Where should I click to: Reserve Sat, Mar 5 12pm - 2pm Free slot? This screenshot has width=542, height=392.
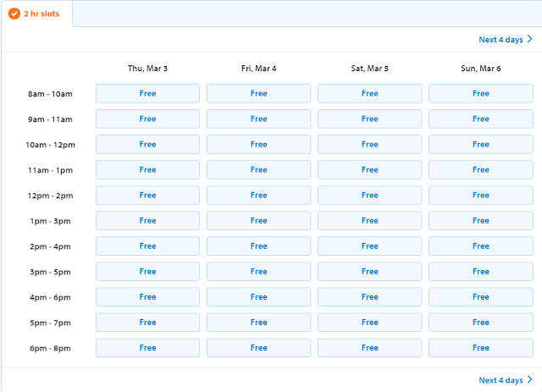coord(370,196)
